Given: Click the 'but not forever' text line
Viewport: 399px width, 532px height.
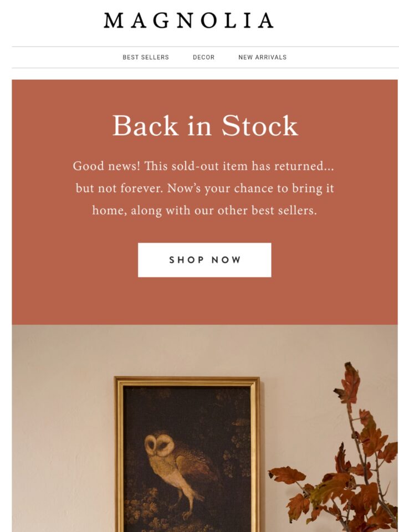Looking at the screenshot, I should point(205,188).
